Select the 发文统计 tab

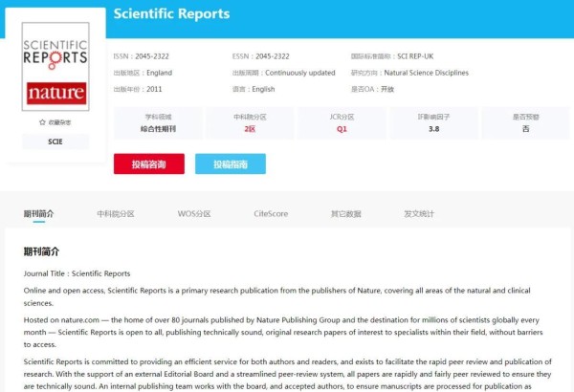coord(419,214)
